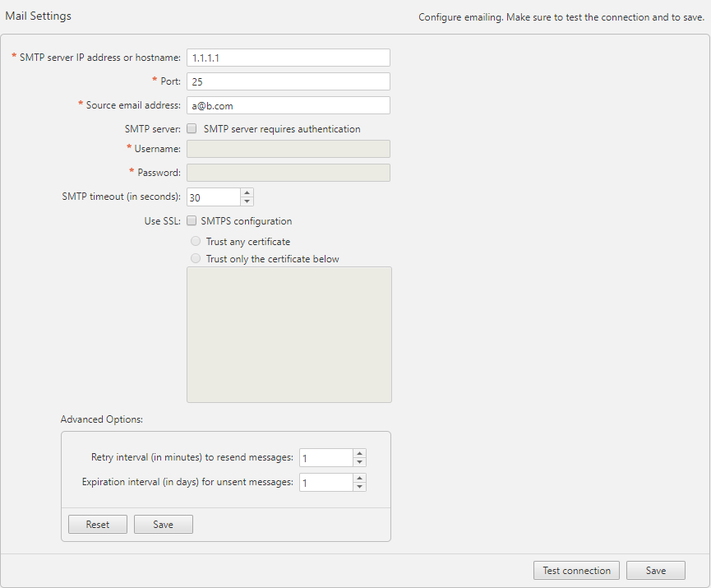
Task: Decrease the SMTP timeout value
Action: tap(247, 201)
